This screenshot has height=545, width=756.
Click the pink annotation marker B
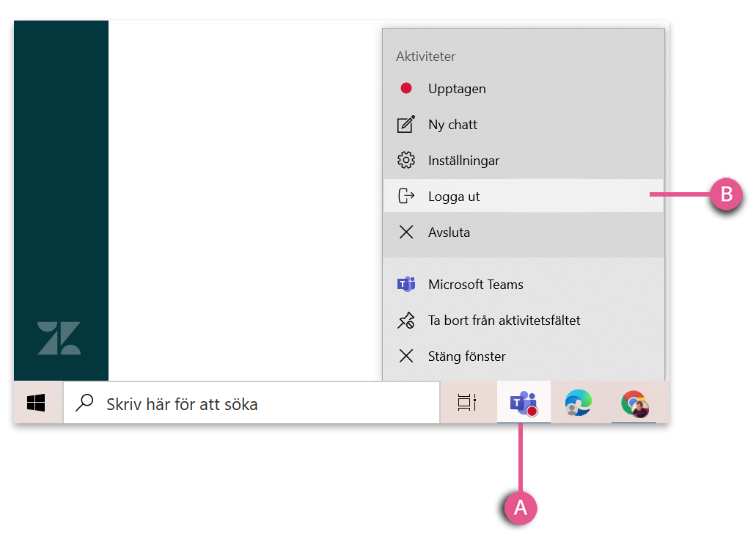(726, 194)
